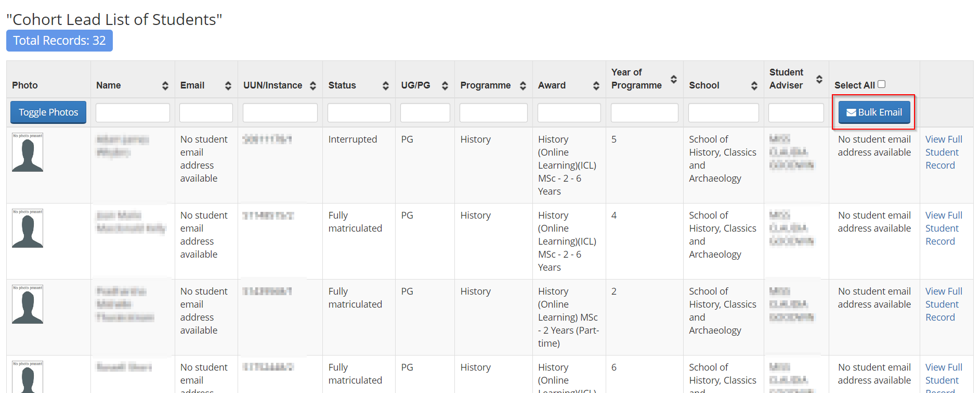Screen dimensions: 980x393
Task: Sort by UUN/Instance column arrows
Action: (x=312, y=86)
